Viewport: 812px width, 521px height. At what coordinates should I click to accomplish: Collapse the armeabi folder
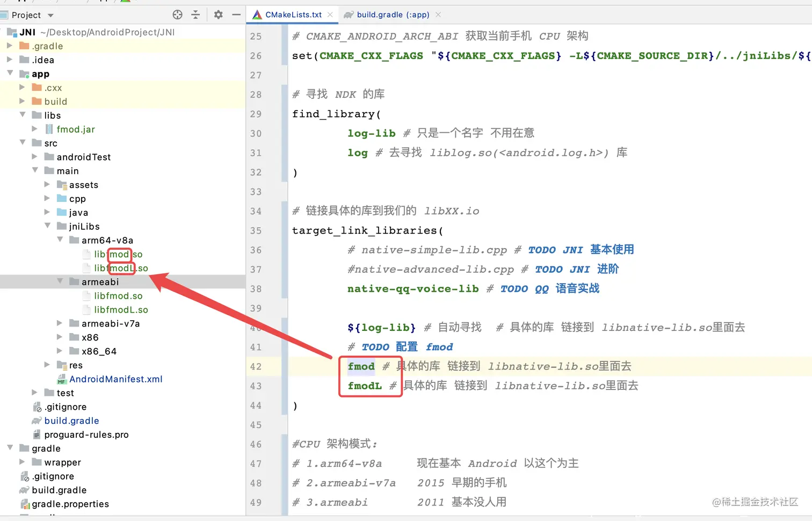point(60,281)
